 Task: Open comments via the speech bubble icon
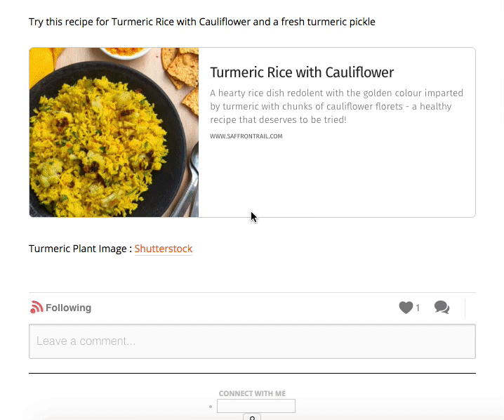tap(442, 308)
